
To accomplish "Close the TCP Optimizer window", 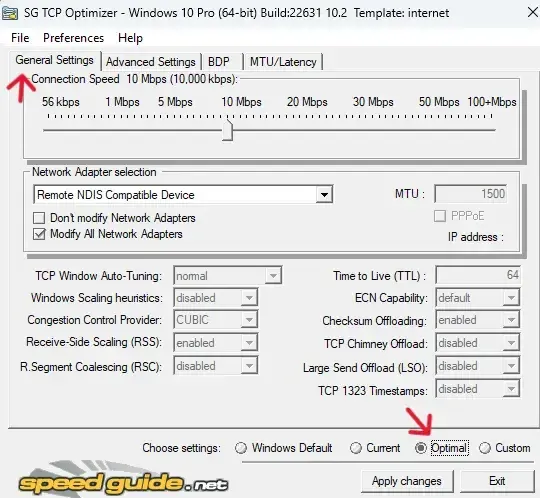I will click(533, 12).
